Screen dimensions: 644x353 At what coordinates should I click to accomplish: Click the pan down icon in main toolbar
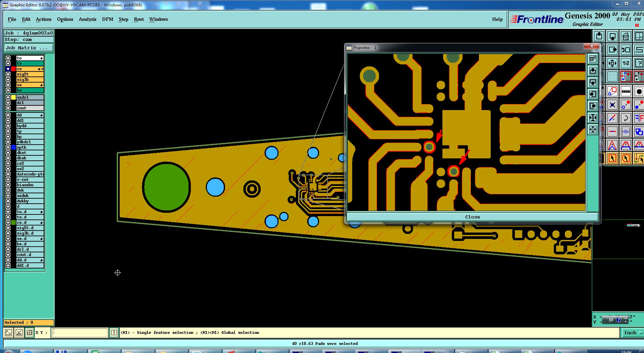612,36
